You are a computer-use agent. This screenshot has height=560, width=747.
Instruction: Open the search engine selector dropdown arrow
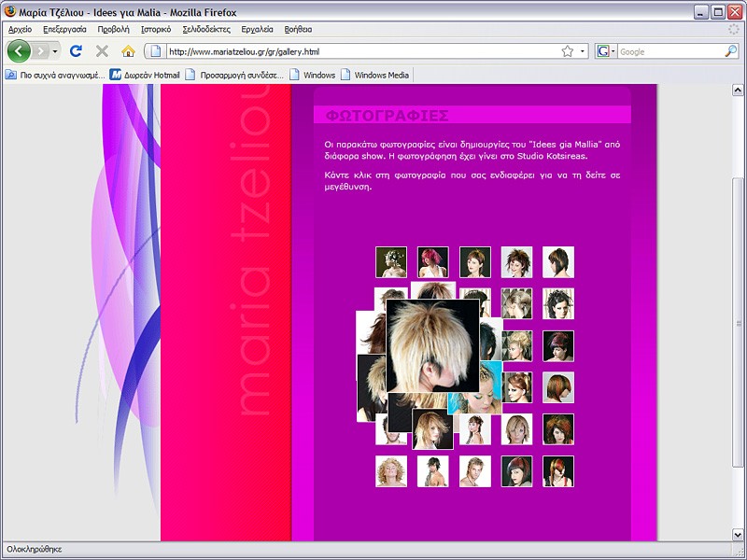(x=613, y=51)
